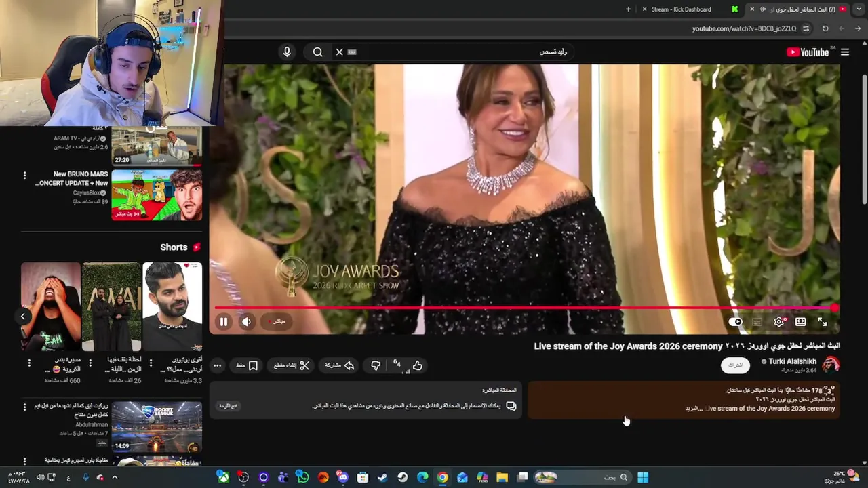The width and height of the screenshot is (868, 488).
Task: Reload the page with the refresh icon
Action: tap(825, 28)
